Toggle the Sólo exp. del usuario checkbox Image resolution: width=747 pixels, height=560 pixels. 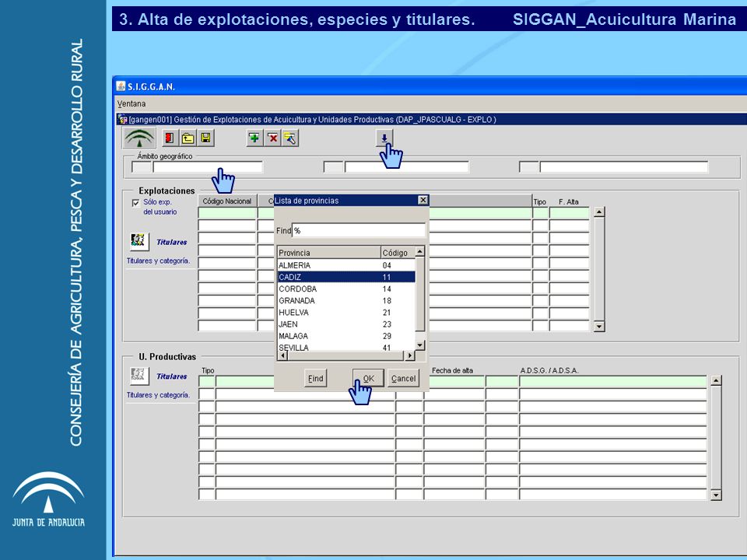click(135, 203)
